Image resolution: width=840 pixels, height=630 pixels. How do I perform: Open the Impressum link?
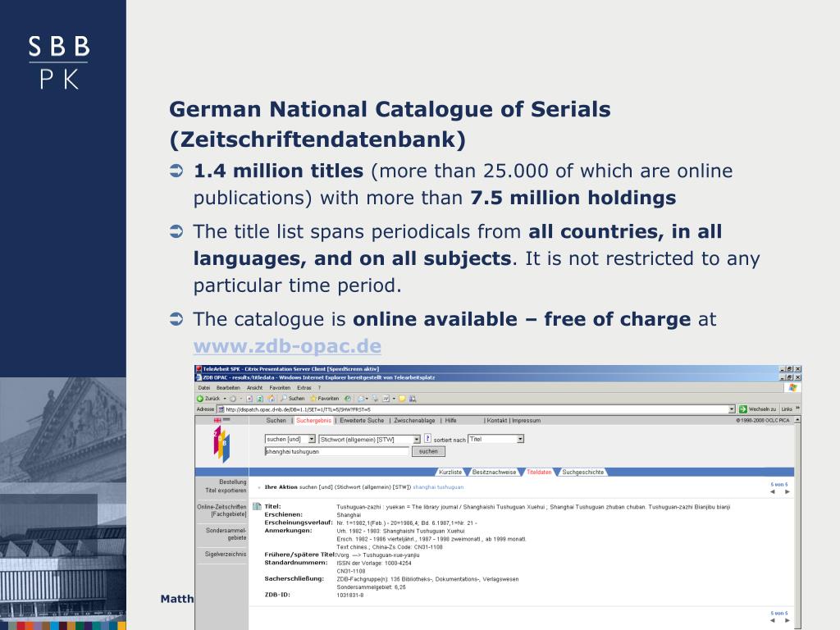pos(526,421)
